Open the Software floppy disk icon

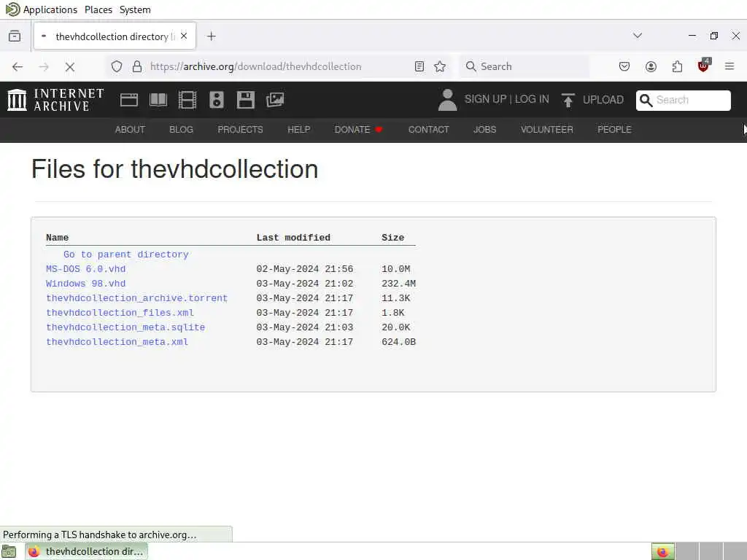(x=246, y=100)
